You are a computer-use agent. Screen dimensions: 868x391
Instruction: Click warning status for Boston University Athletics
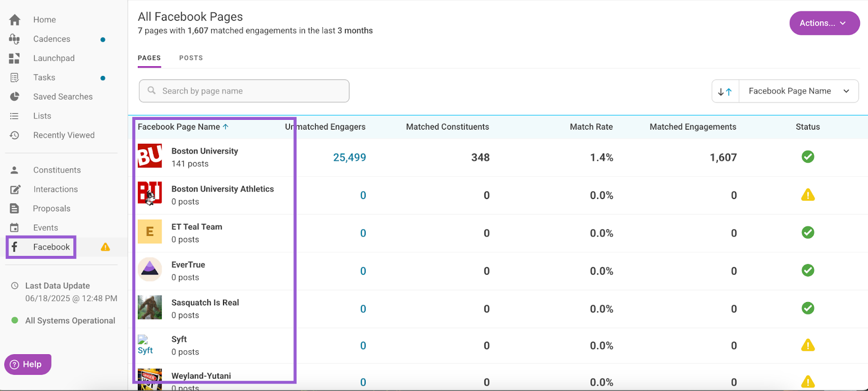click(808, 195)
